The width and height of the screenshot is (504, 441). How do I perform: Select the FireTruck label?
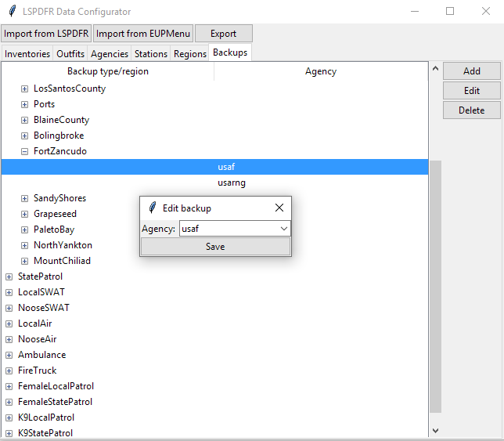coord(38,371)
